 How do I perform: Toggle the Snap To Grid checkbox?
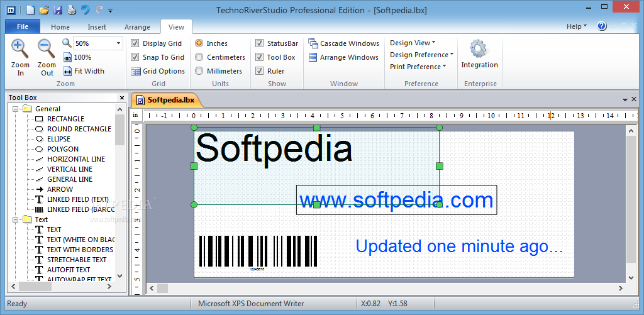point(135,57)
